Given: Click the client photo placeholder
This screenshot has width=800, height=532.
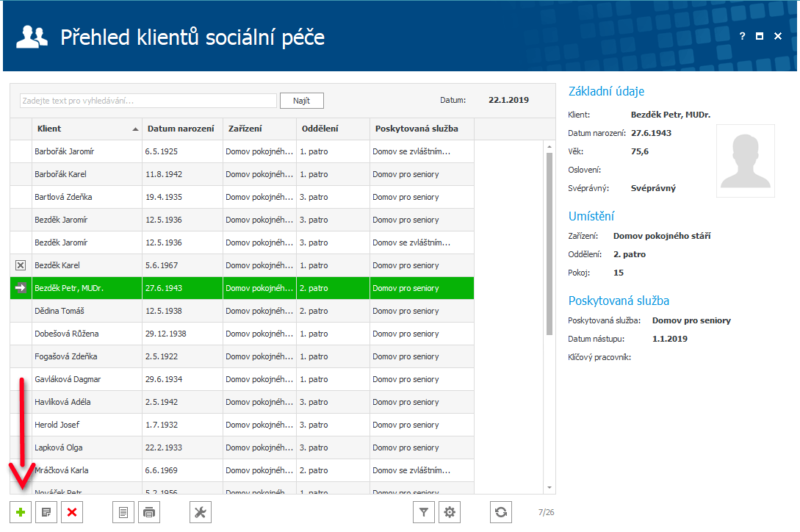Looking at the screenshot, I should (746, 161).
